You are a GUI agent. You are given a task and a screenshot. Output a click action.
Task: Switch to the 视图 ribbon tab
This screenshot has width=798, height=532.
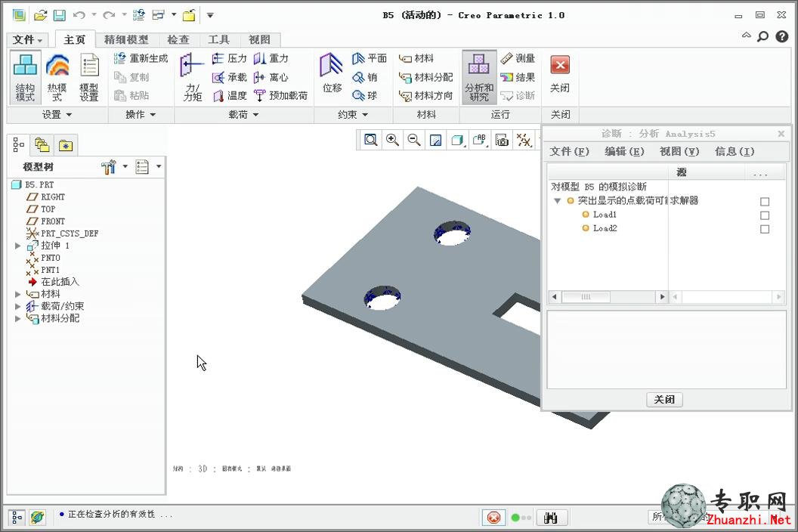(259, 40)
